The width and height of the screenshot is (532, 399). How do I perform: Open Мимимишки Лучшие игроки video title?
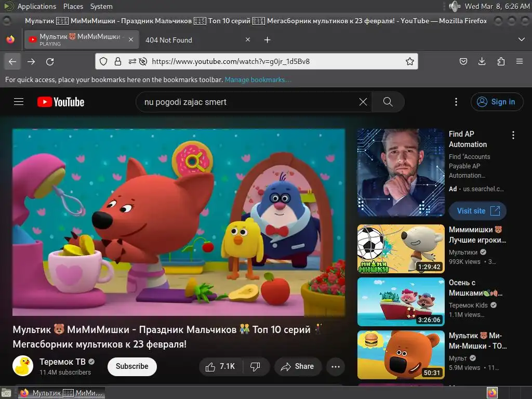tap(477, 235)
